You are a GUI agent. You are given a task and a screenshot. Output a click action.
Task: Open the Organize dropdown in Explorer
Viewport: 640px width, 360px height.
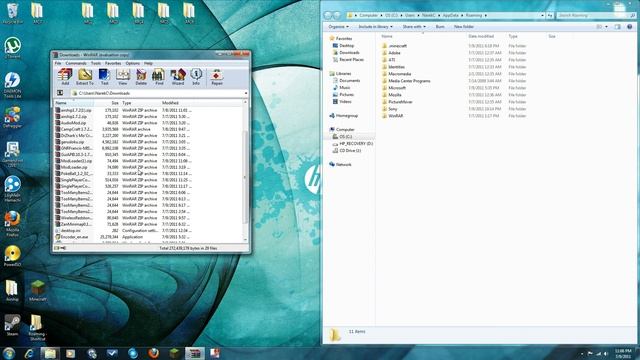click(x=339, y=27)
